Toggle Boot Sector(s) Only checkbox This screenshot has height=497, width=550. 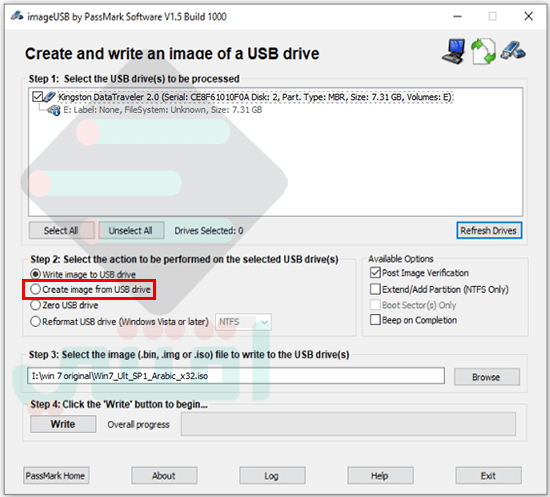point(375,305)
